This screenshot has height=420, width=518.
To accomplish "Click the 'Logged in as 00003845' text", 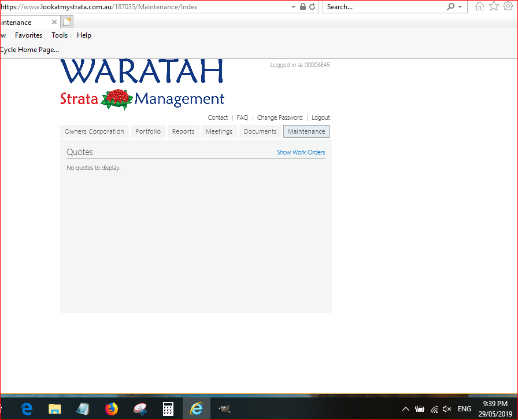I will 300,65.
